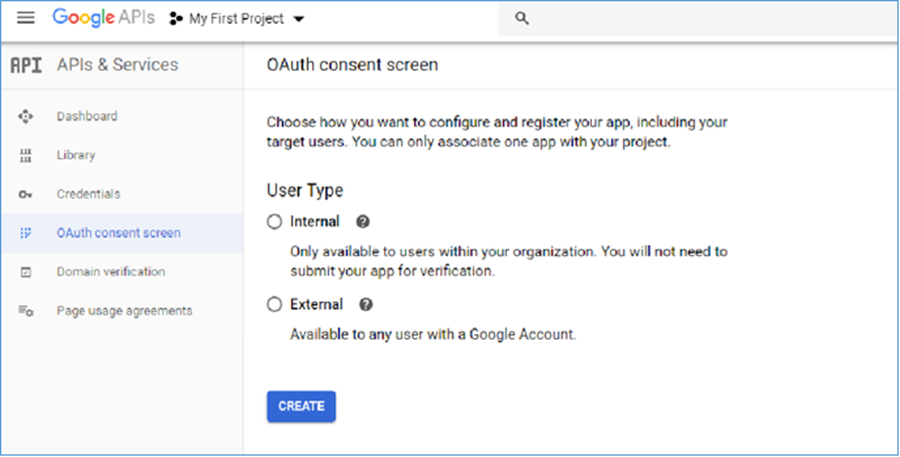This screenshot has width=900, height=457.
Task: Click the Dashboard sidebar icon
Action: (x=26, y=117)
